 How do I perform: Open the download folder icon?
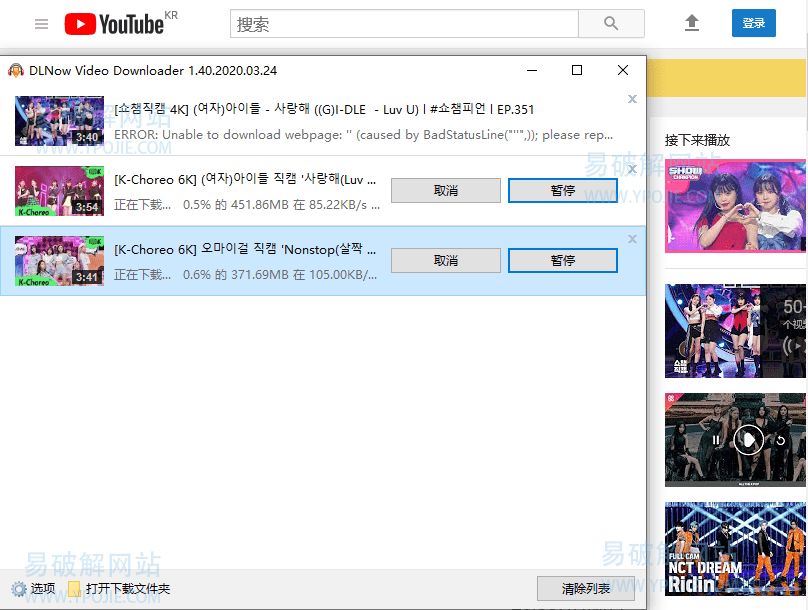pos(73,589)
